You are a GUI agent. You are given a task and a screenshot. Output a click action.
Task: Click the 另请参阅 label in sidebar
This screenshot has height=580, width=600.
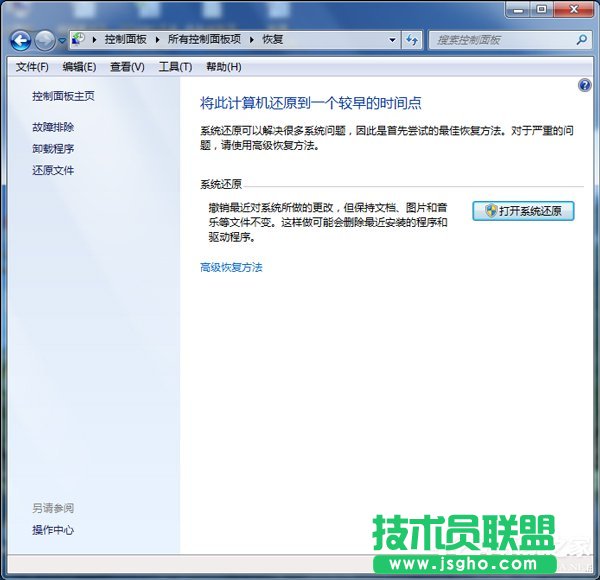[53, 508]
